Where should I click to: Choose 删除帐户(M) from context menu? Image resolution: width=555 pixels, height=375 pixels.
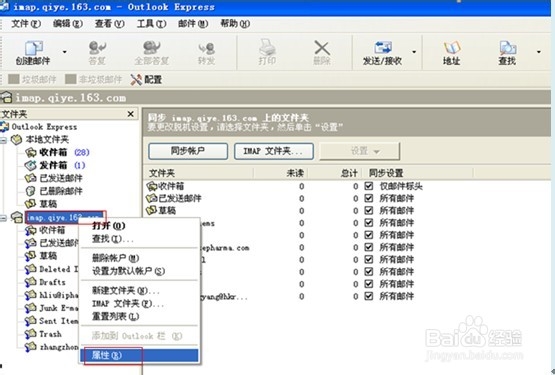click(x=139, y=258)
